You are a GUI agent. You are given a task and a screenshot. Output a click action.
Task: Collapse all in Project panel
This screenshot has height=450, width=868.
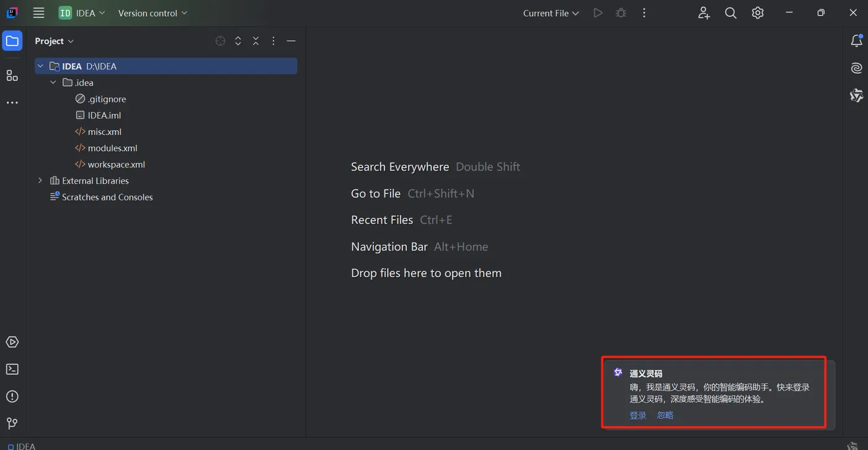255,41
